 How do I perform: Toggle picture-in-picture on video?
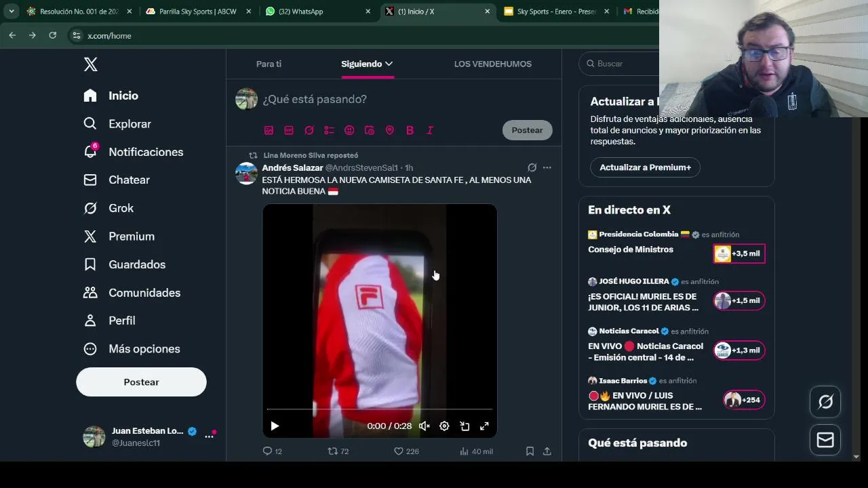pyautogui.click(x=465, y=426)
